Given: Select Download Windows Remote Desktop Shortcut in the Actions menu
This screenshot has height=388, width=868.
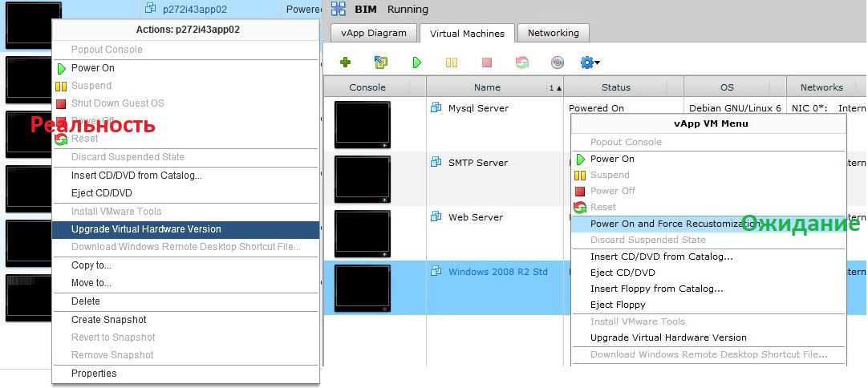Looking at the screenshot, I should pos(185,247).
